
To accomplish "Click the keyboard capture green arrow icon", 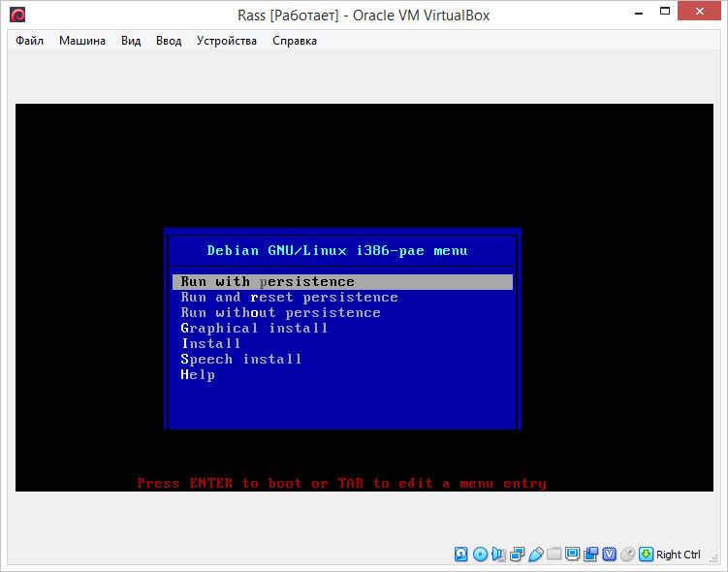I will tap(646, 554).
